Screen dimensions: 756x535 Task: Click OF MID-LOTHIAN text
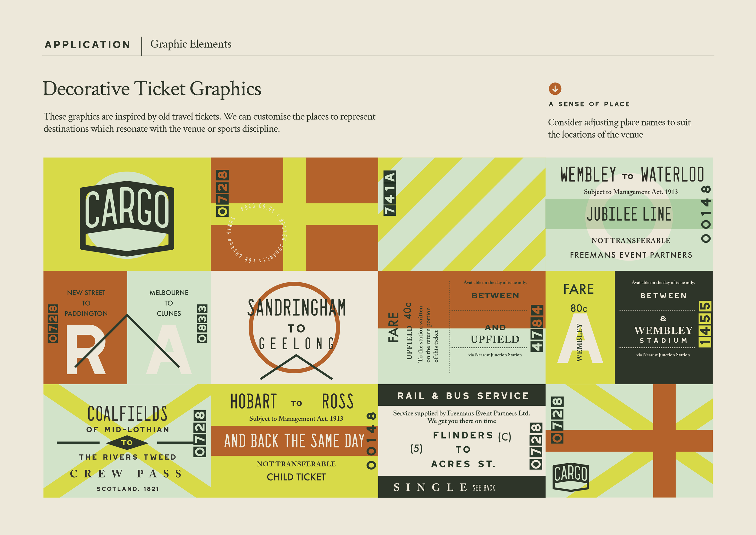128,430
